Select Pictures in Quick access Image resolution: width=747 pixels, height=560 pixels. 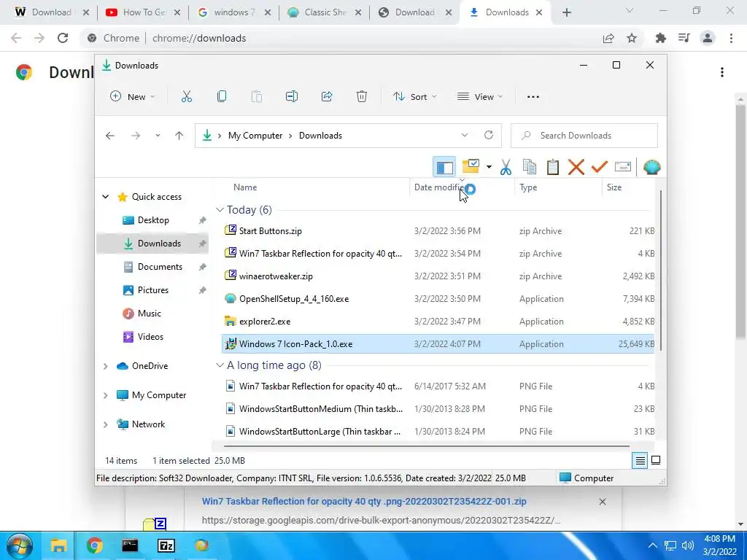pos(152,290)
